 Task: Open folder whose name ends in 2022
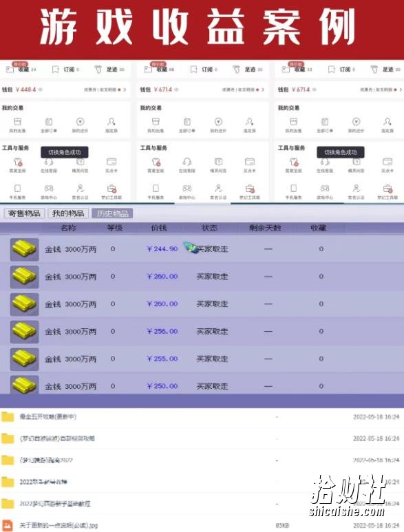pyautogui.click(x=46, y=460)
